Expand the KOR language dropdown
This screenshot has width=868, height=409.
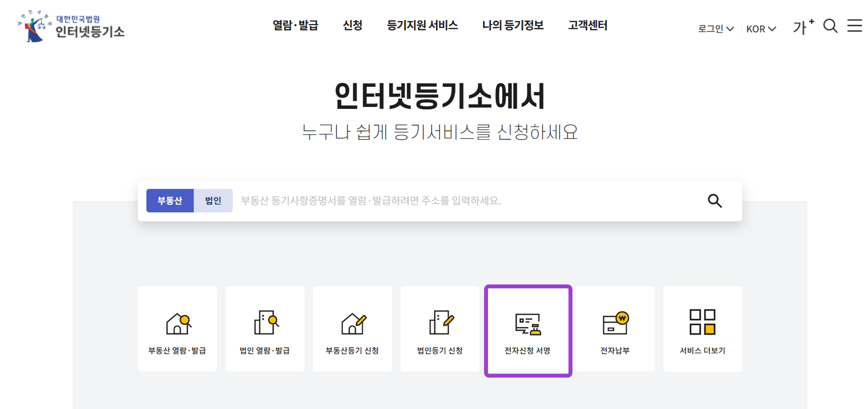click(761, 29)
